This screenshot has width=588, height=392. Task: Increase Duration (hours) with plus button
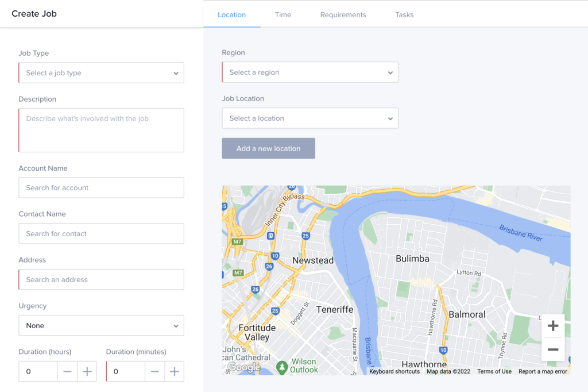[x=87, y=372]
